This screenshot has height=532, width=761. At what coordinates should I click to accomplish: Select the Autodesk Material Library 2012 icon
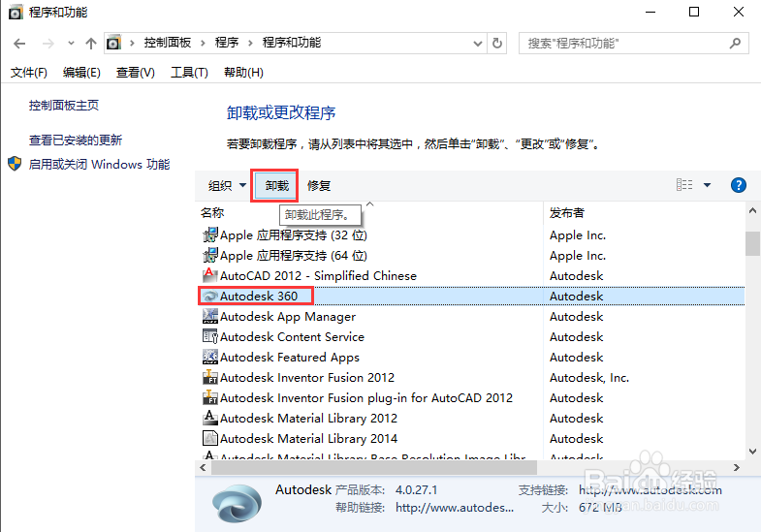[x=209, y=418]
